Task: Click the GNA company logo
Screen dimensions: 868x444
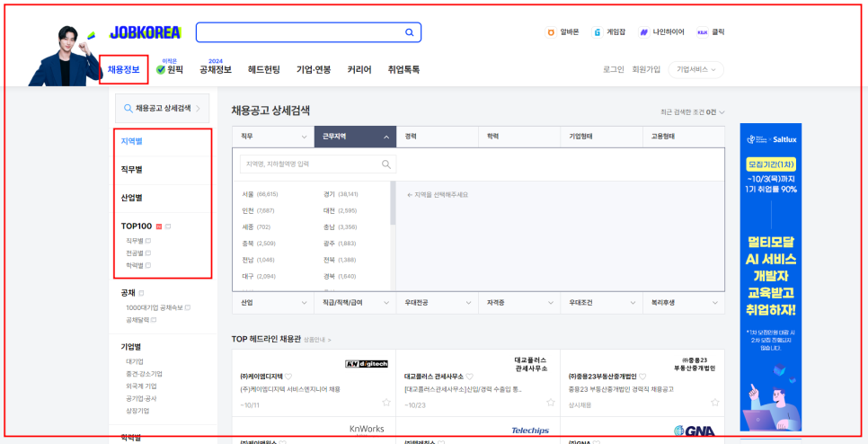Action: tap(695, 431)
